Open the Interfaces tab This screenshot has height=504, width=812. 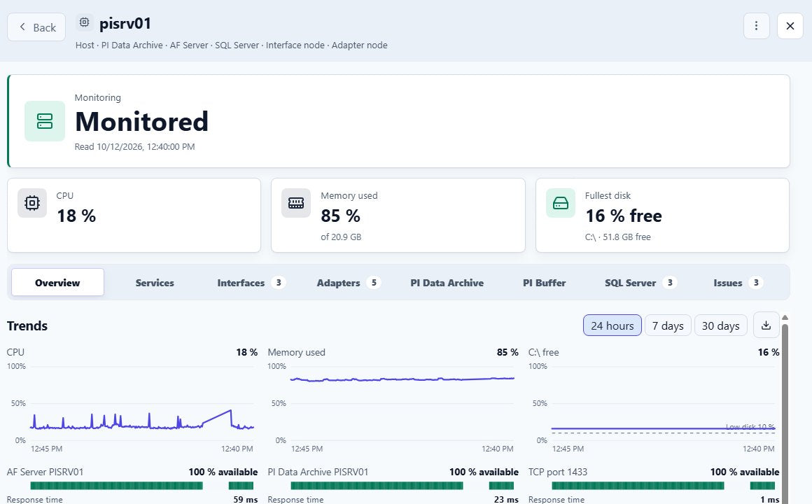pos(251,283)
